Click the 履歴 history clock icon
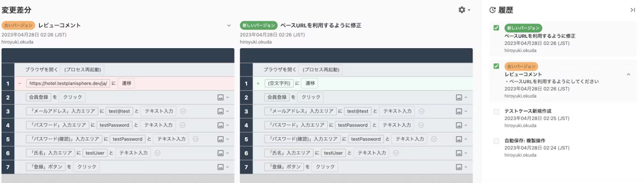The height and width of the screenshot is (183, 644). [493, 10]
